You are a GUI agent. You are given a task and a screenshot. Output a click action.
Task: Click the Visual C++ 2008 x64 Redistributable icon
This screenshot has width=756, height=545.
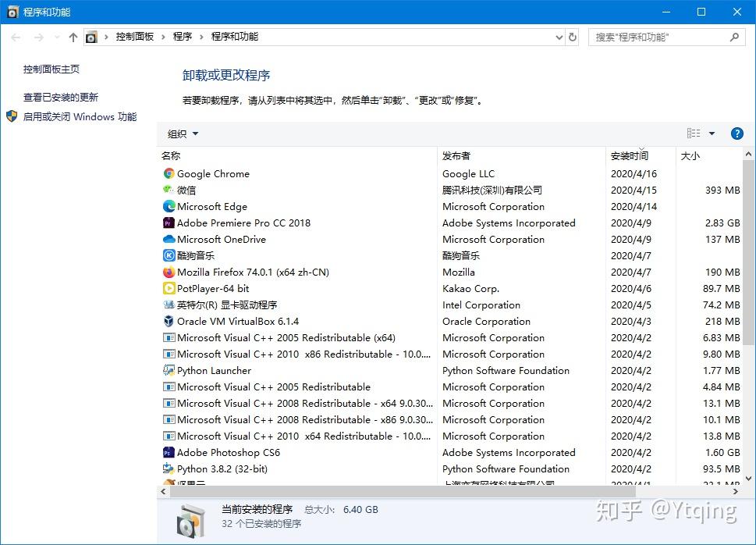pos(169,404)
